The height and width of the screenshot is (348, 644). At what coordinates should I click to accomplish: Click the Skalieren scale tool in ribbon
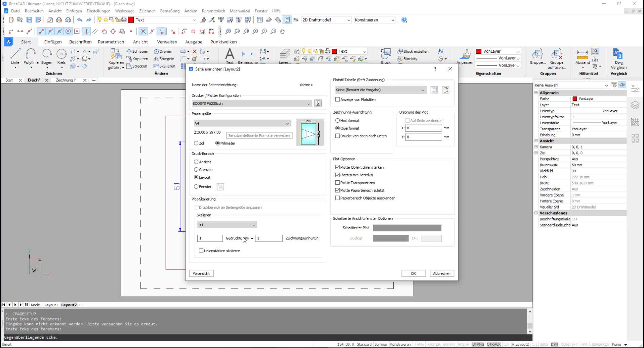tap(164, 66)
